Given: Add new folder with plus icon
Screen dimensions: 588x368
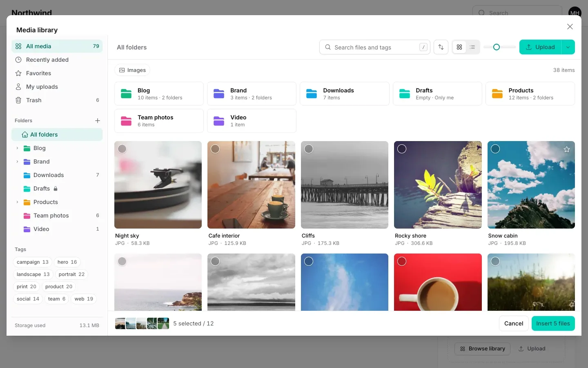Looking at the screenshot, I should [98, 121].
